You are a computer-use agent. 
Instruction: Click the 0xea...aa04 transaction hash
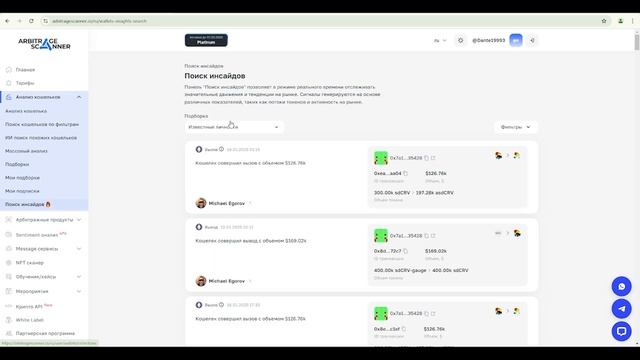pos(387,173)
